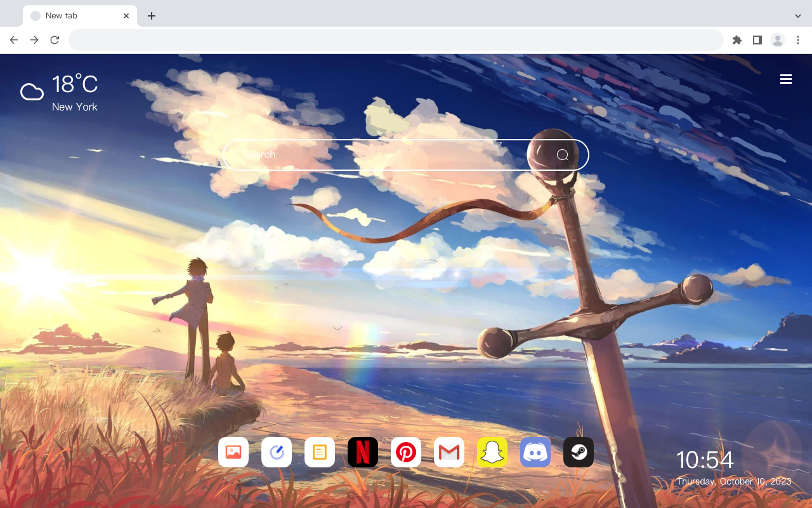Open the yellow notes shortcut
The width and height of the screenshot is (812, 508).
tap(320, 452)
